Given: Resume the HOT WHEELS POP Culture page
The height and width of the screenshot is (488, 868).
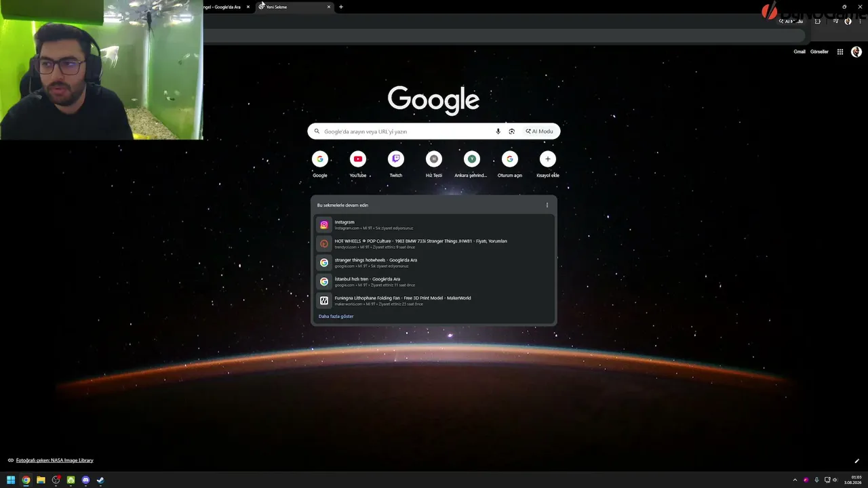Looking at the screenshot, I should 434,243.
